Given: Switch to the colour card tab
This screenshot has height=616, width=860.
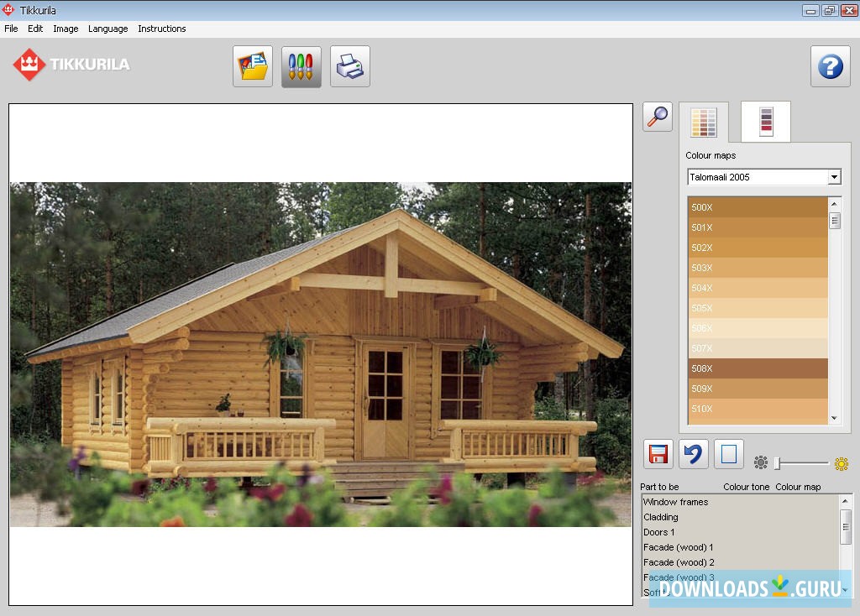Looking at the screenshot, I should pos(765,122).
